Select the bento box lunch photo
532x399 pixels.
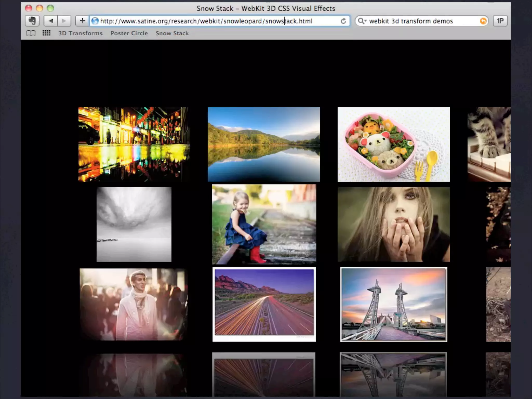pos(394,144)
